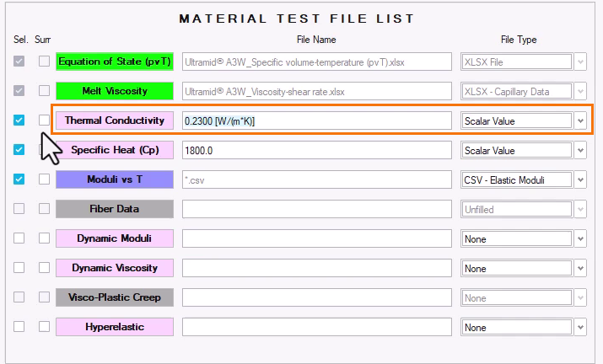
Task: Toggle Sum checkbox for Moduli vs T
Action: click(44, 179)
